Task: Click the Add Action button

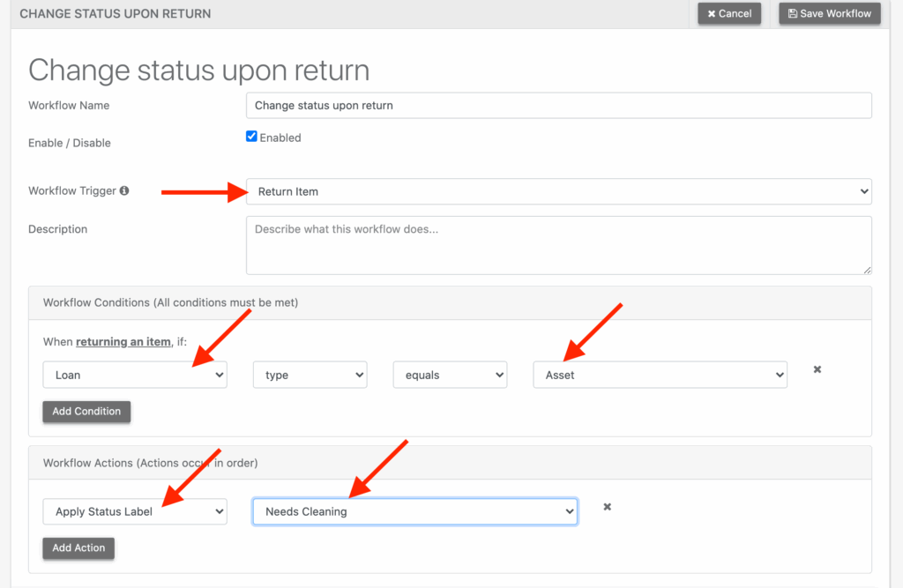Action: pos(78,547)
